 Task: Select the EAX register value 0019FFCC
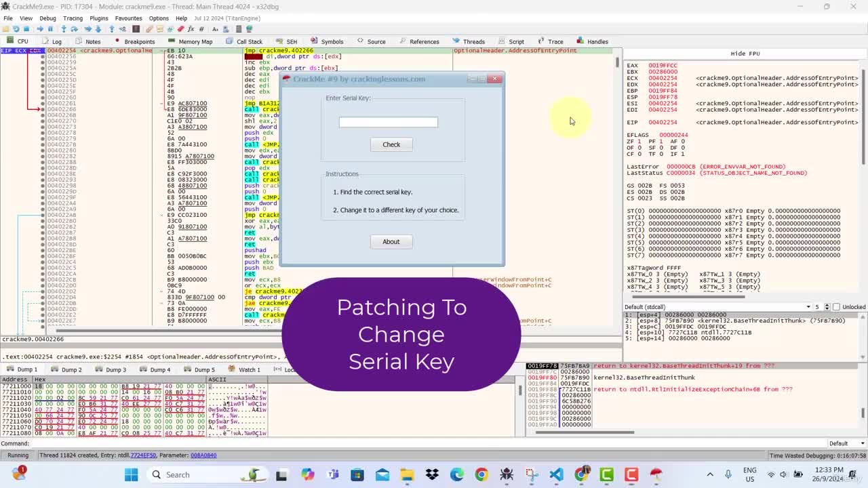pos(662,66)
